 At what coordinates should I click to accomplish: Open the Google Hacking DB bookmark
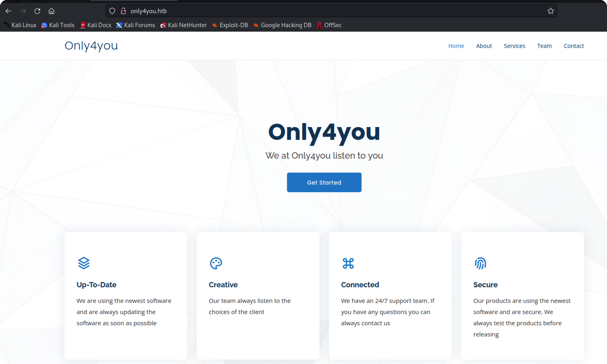pyautogui.click(x=282, y=25)
